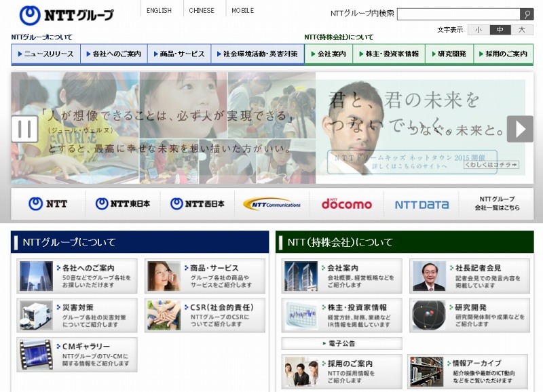Click the hands thumbnail for CSR(社会的責任)
The image size is (543, 392).
[164, 315]
